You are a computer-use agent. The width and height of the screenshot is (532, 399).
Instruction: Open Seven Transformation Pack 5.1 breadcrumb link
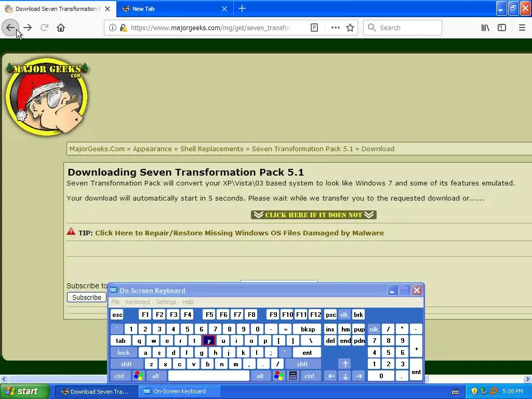(x=302, y=149)
